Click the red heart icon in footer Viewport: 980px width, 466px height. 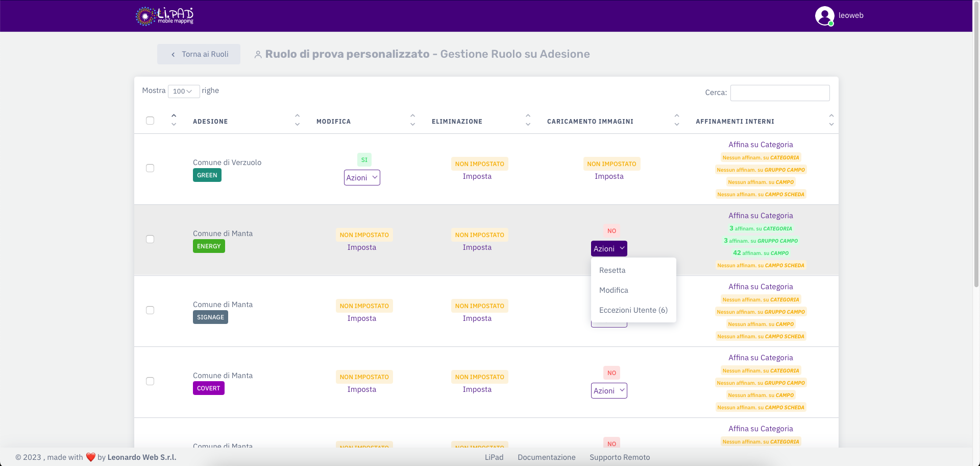(91, 457)
